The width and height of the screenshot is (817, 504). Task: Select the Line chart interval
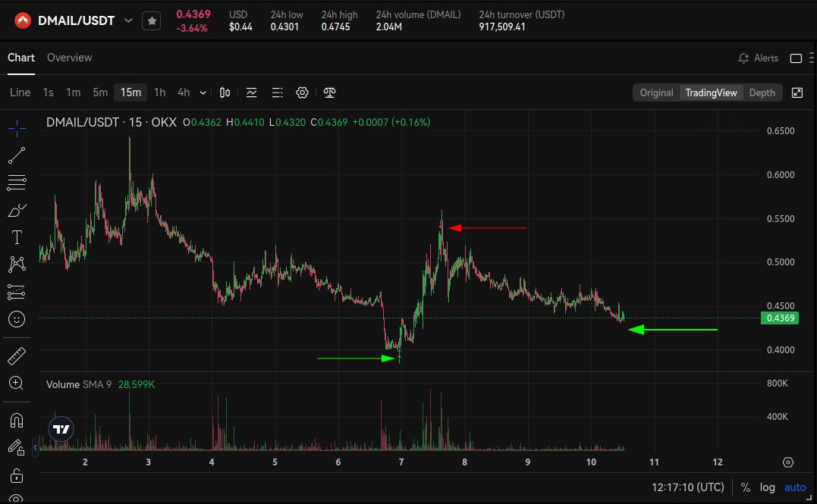coord(20,92)
